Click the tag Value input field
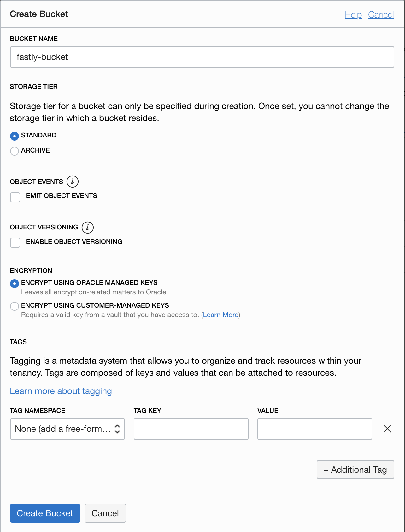Screen dimensions: 405x532 point(314,429)
